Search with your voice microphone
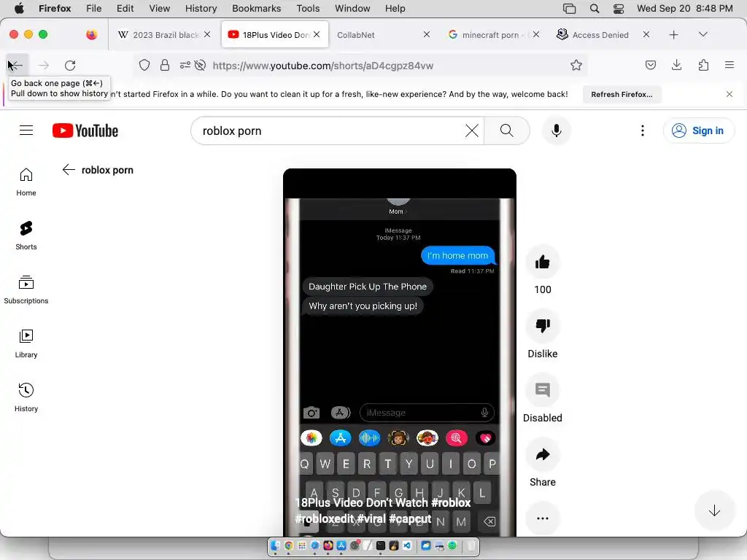Viewport: 747px width, 560px height. click(556, 131)
